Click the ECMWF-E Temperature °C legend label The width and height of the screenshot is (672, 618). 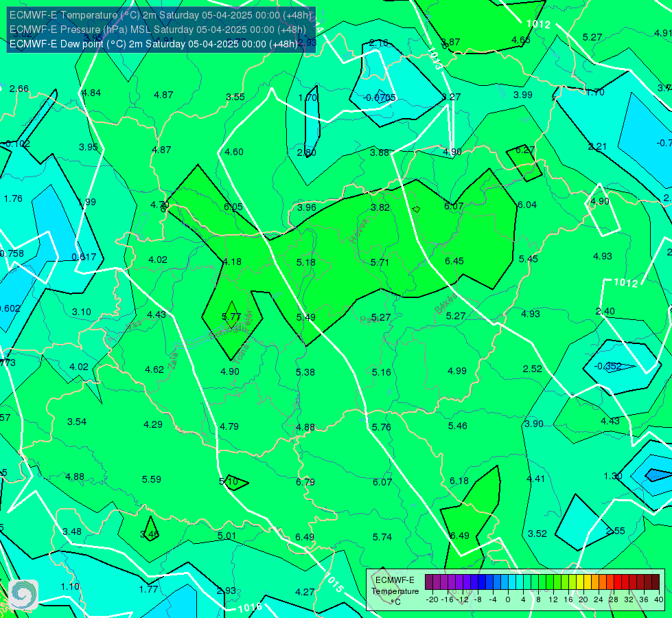[395, 591]
